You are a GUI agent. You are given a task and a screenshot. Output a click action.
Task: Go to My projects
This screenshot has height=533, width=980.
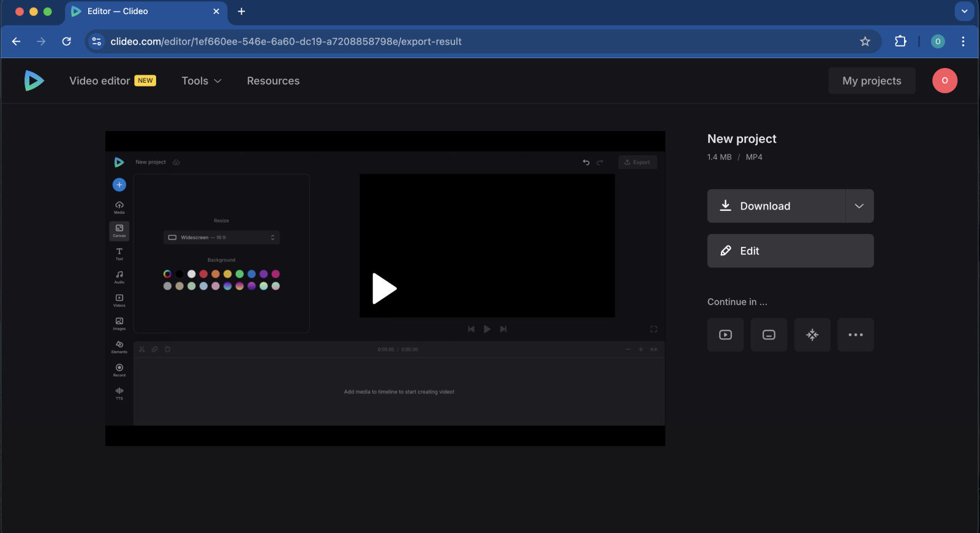point(872,81)
